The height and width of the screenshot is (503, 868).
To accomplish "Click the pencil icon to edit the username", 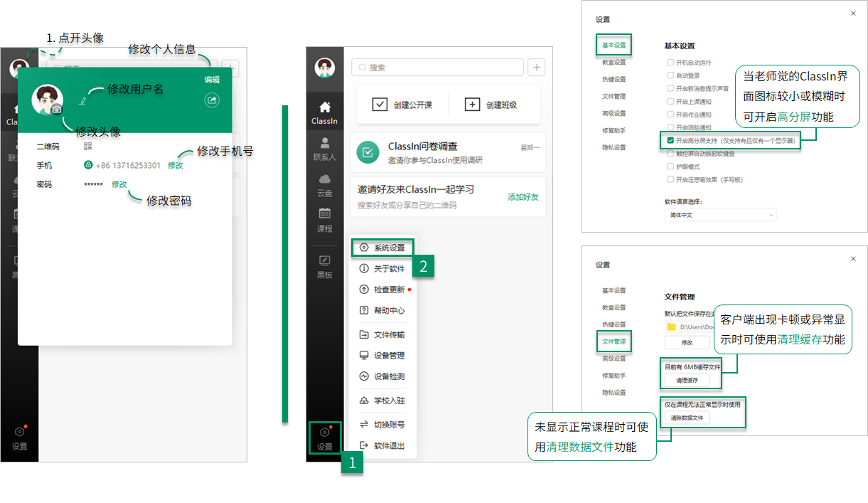I will click(x=82, y=102).
